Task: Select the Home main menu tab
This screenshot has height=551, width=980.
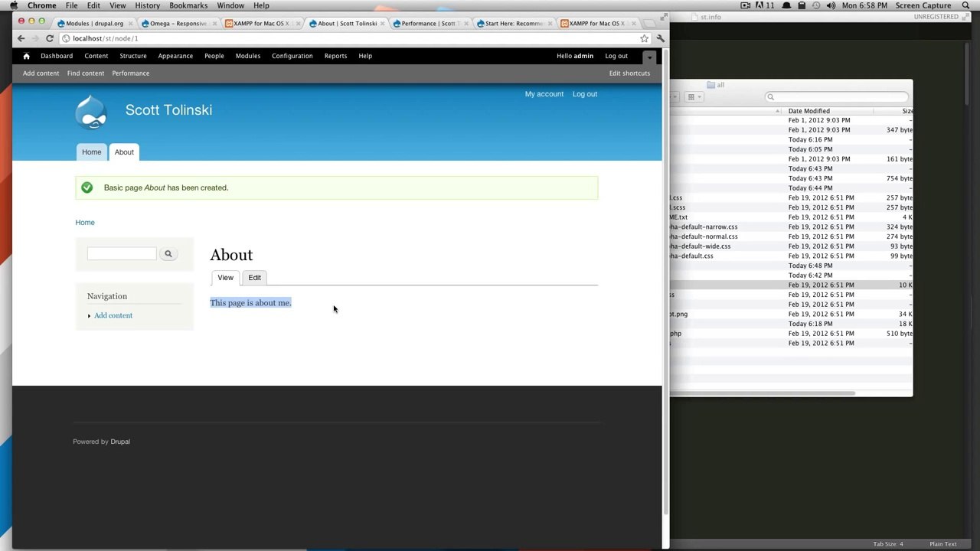Action: [92, 152]
